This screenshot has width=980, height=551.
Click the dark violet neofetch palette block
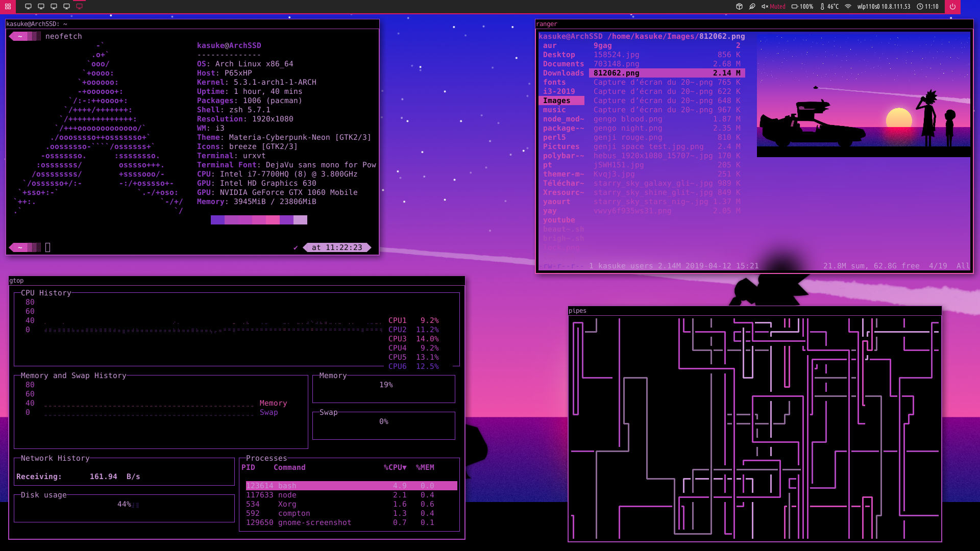[x=217, y=220]
